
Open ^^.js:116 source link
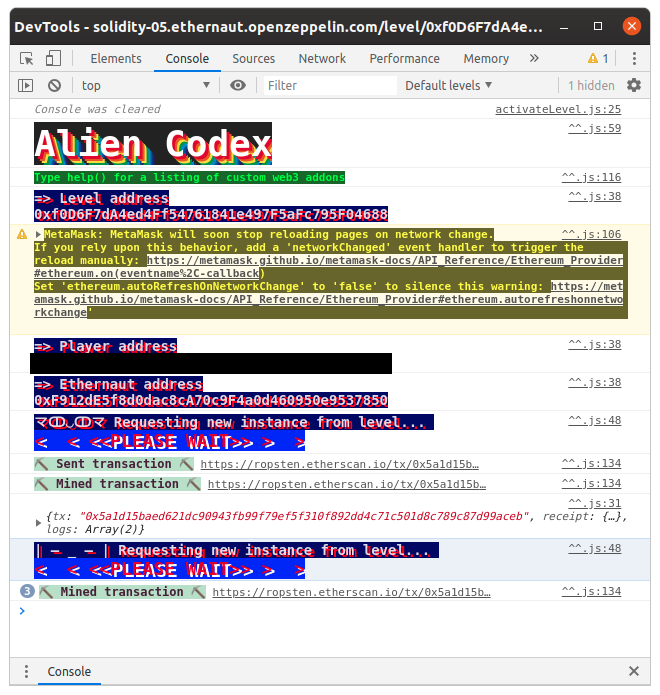pos(591,177)
